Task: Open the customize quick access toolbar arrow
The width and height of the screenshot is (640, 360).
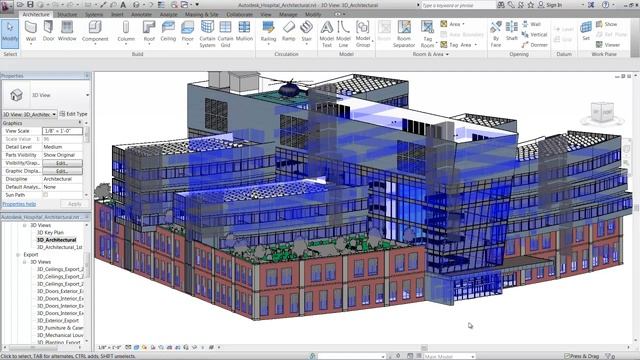Action: (197, 4)
